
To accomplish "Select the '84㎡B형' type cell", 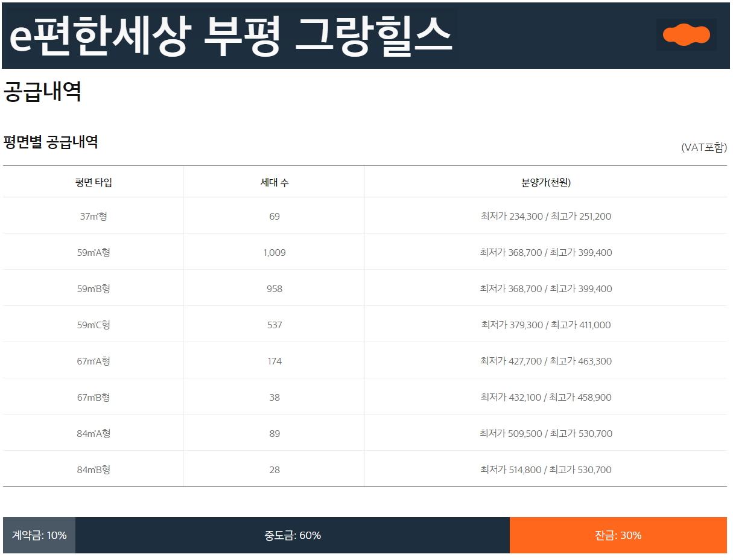I will pyautogui.click(x=94, y=469).
